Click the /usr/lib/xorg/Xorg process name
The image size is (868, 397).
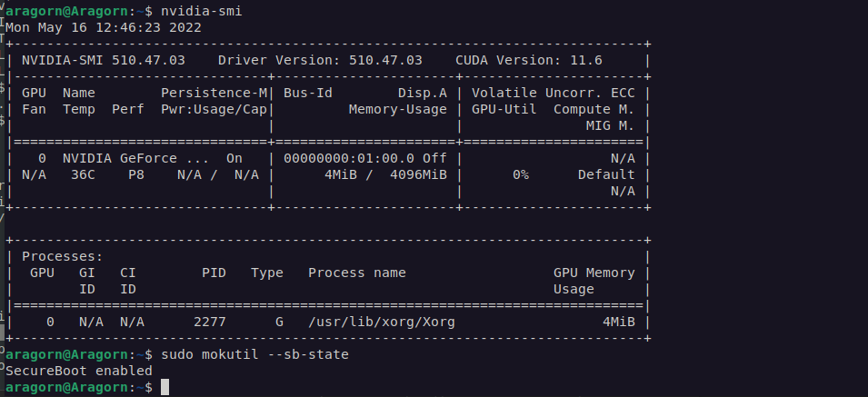pyautogui.click(x=382, y=322)
